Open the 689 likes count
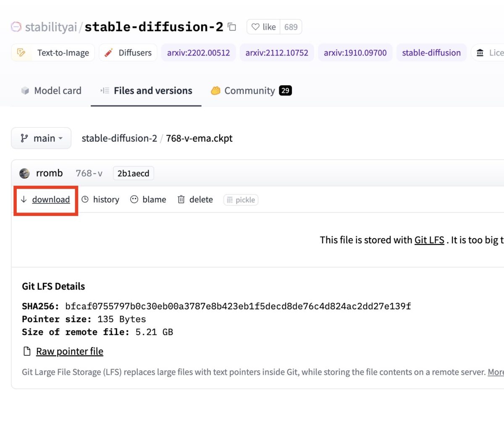Screen dimensions: 504x421 click(291, 27)
